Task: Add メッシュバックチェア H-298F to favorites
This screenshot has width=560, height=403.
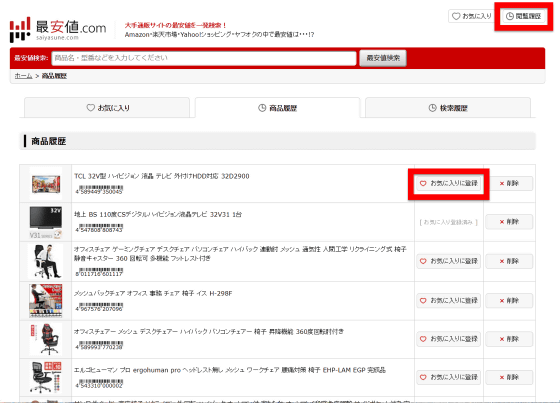Action: click(x=449, y=300)
